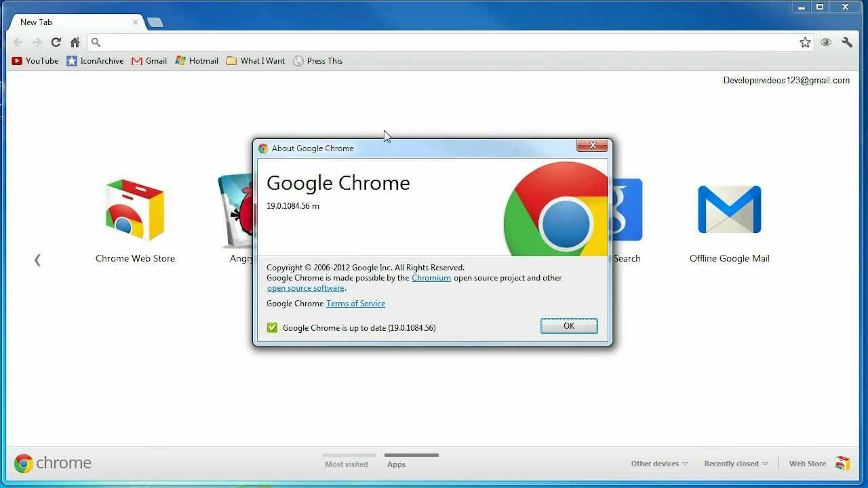Open the What I Want bookmarks folder
This screenshot has width=868, height=488.
click(x=256, y=61)
